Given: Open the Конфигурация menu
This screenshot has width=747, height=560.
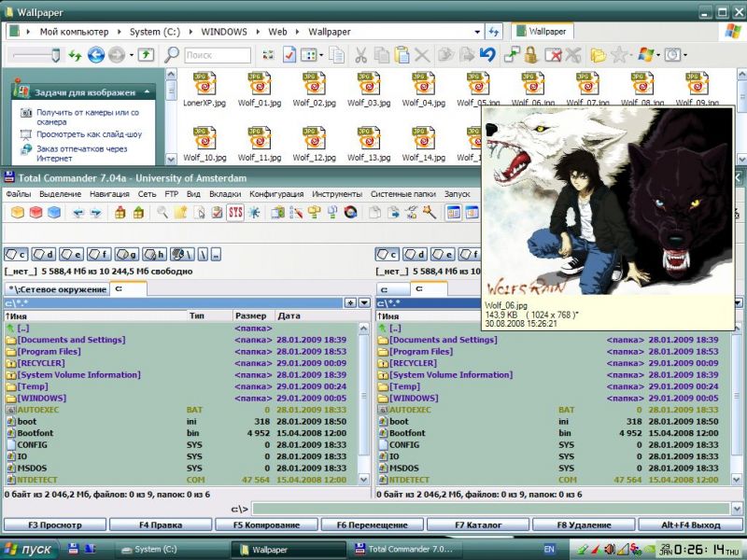Looking at the screenshot, I should [x=276, y=194].
